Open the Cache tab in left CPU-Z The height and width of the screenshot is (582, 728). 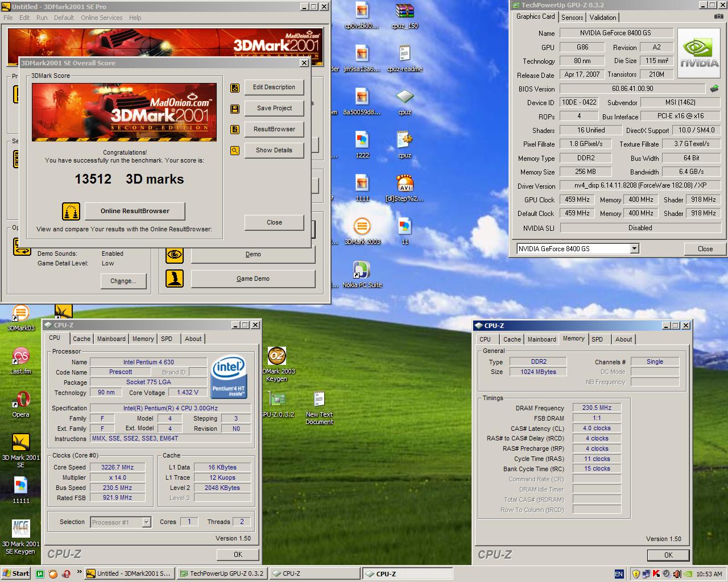point(81,339)
